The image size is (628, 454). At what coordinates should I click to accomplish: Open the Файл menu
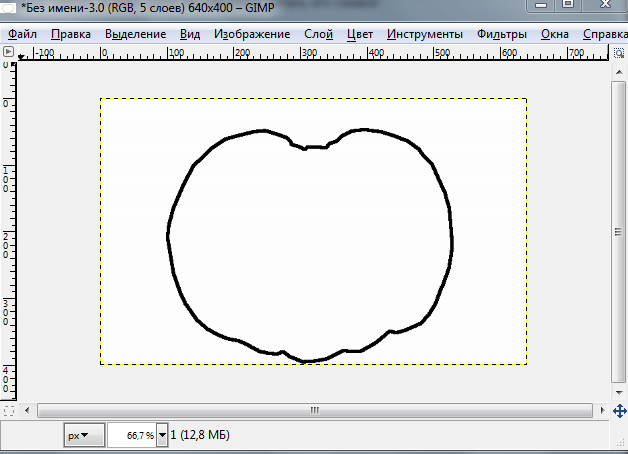[x=22, y=34]
